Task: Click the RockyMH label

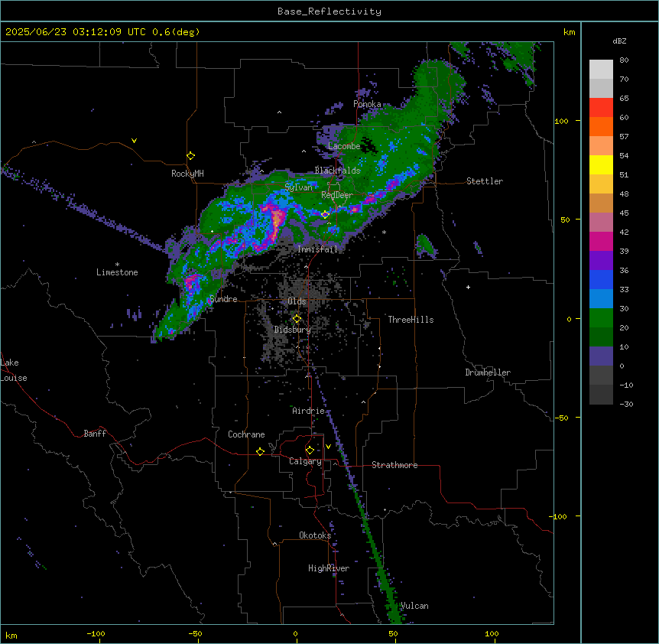Action: coord(187,174)
